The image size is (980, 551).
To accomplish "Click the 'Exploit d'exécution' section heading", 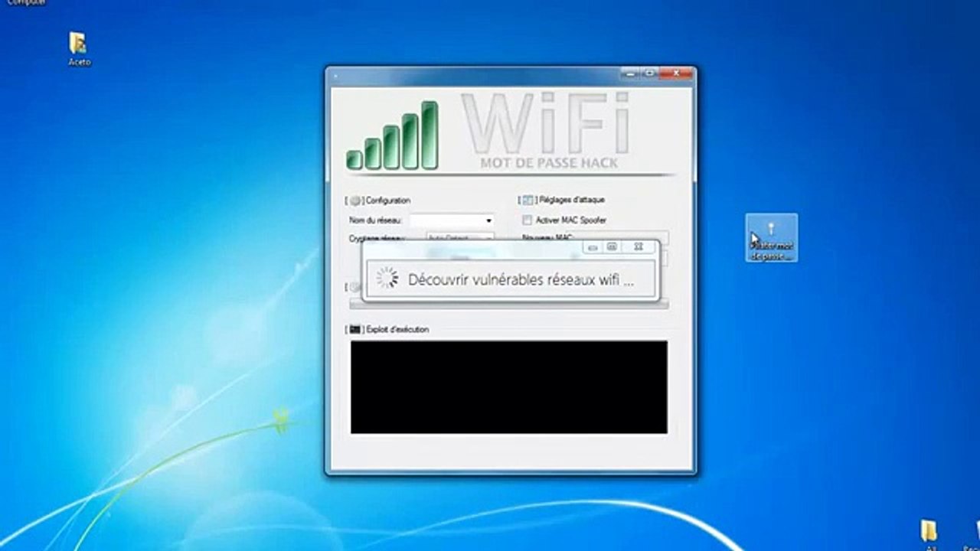I will (398, 330).
